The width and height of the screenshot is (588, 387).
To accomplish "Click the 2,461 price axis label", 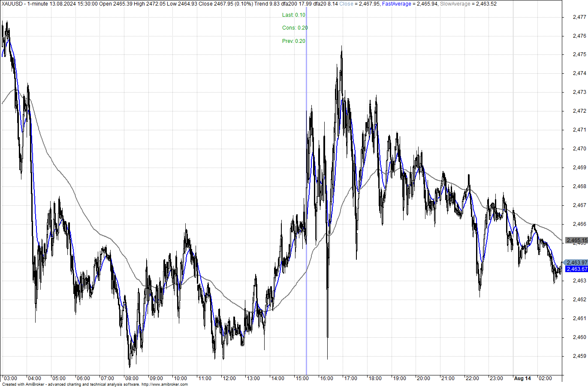I will [579, 318].
